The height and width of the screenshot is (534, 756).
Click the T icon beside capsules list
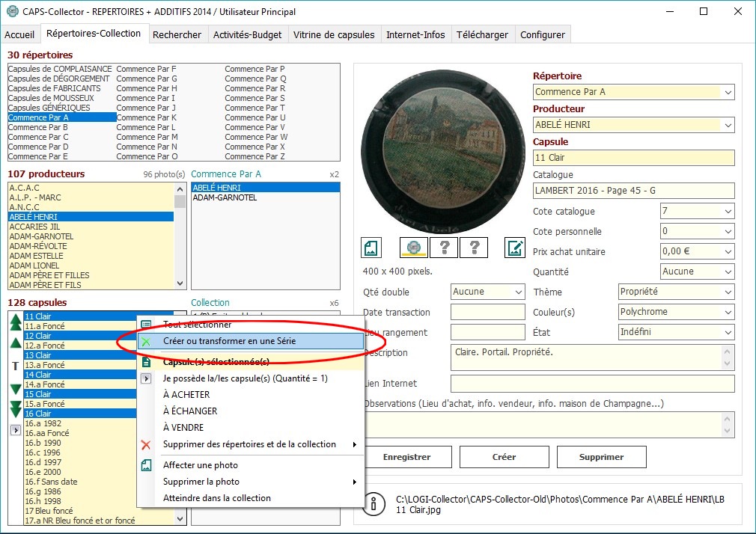tap(16, 366)
